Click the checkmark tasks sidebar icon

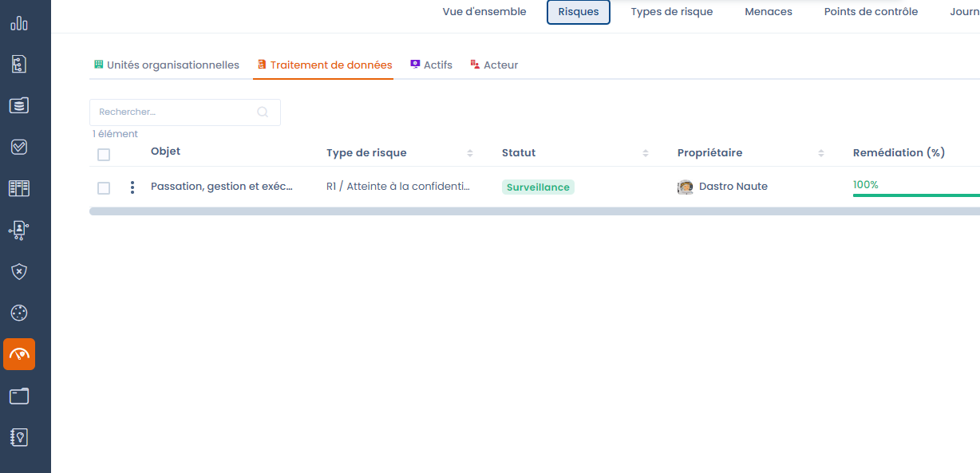click(x=19, y=147)
